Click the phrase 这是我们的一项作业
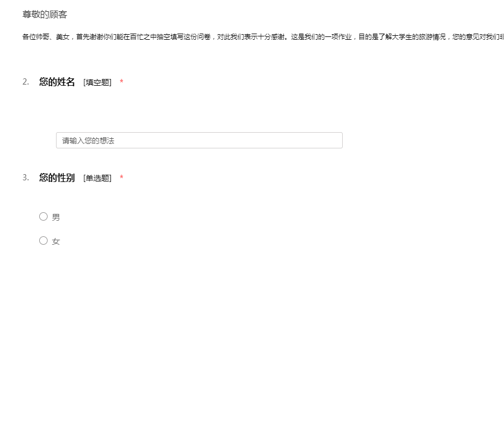Viewport: 504px width, 448px height. [x=321, y=37]
